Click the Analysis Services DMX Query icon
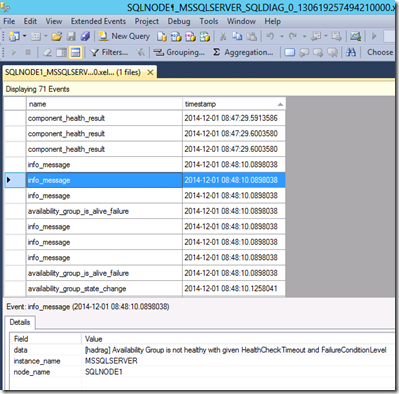The image size is (399, 394). point(190,36)
